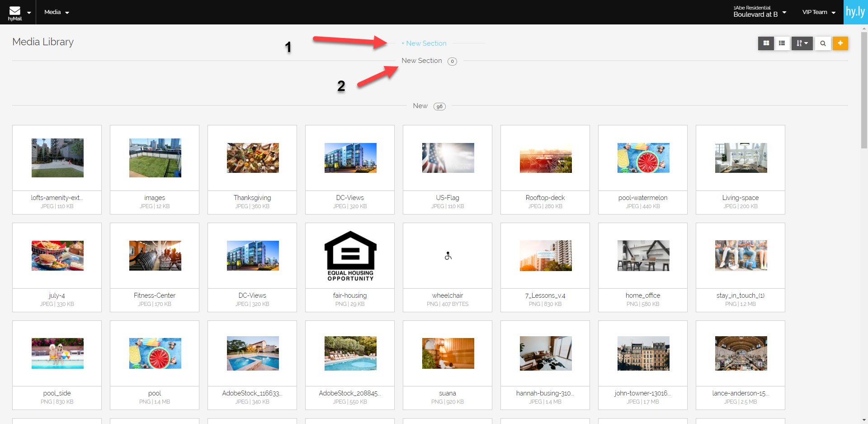Screen dimensions: 868x424
Task: Select the Living-space image
Action: click(x=741, y=158)
